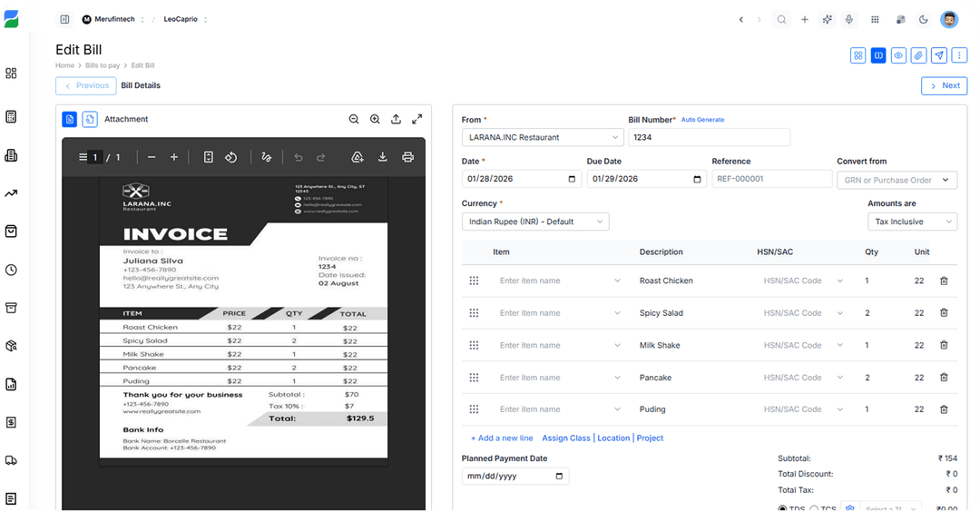Open the Currency dropdown
Screen dimensions: 980x512
(535, 222)
